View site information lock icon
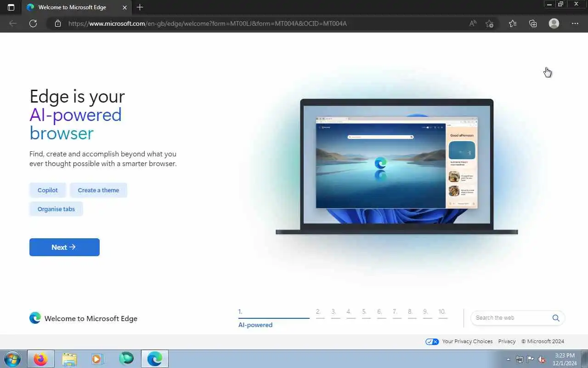The width and height of the screenshot is (588, 368). [x=57, y=23]
